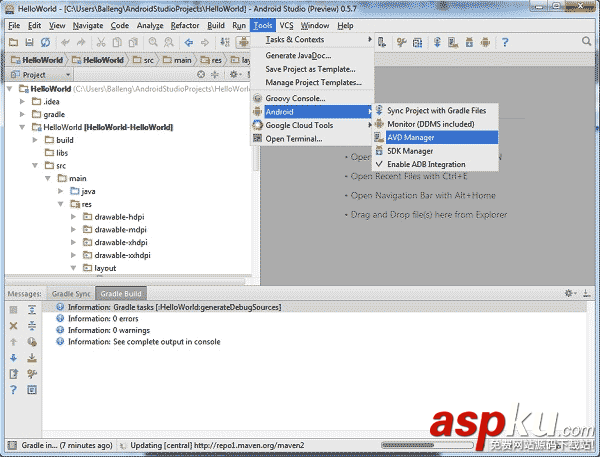Choose Monitor (DDMS included) menu entry
Image resolution: width=600 pixels, height=457 pixels.
436,124
